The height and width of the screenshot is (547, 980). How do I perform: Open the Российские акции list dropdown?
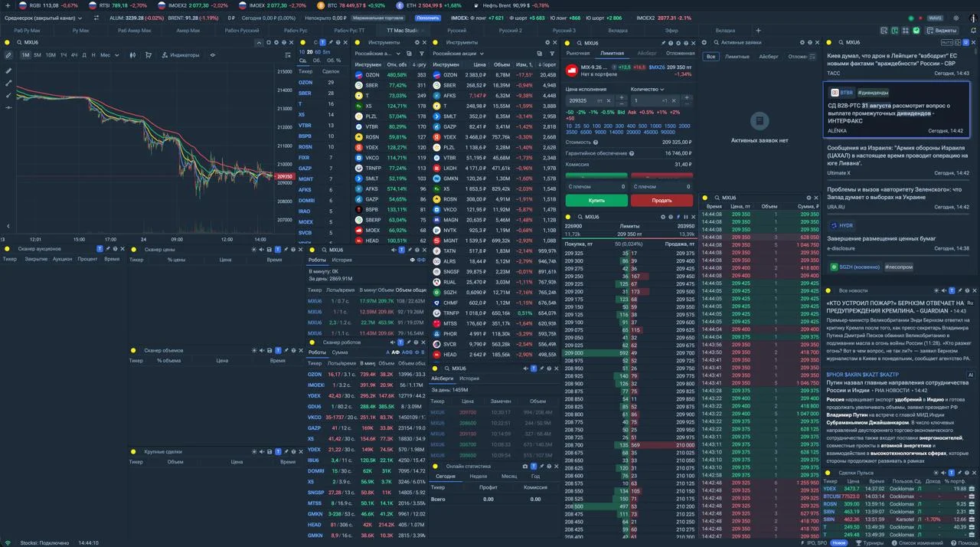[x=459, y=54]
